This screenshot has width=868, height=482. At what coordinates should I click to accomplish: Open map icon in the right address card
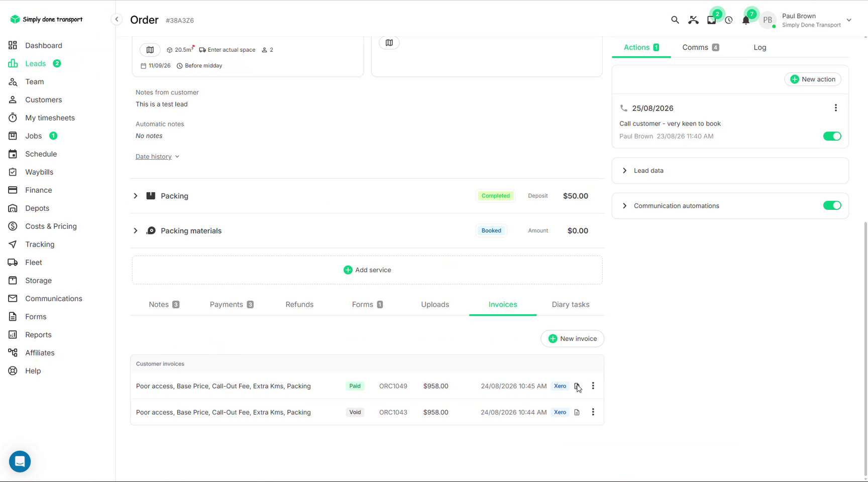(x=389, y=43)
